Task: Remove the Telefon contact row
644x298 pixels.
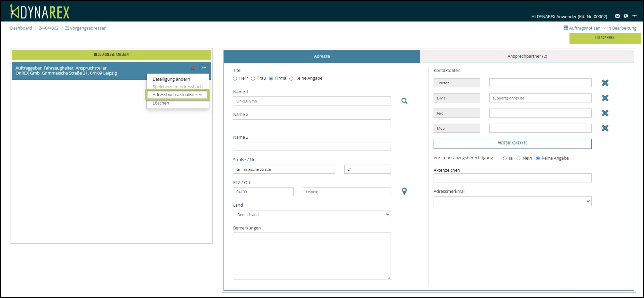Action: [605, 83]
